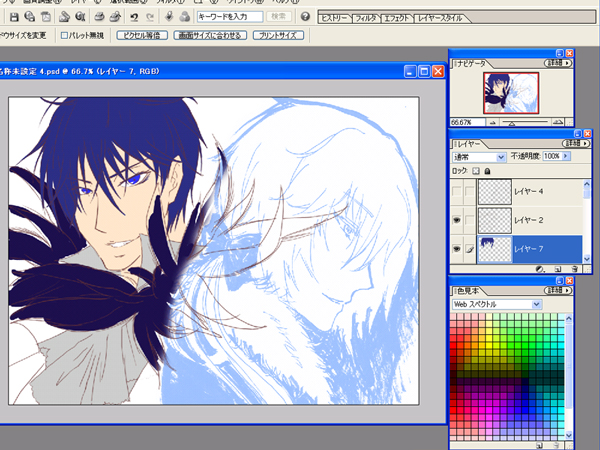Image resolution: width=600 pixels, height=450 pixels.
Task: Click the Step Backward undo arrow
Action: point(134,17)
